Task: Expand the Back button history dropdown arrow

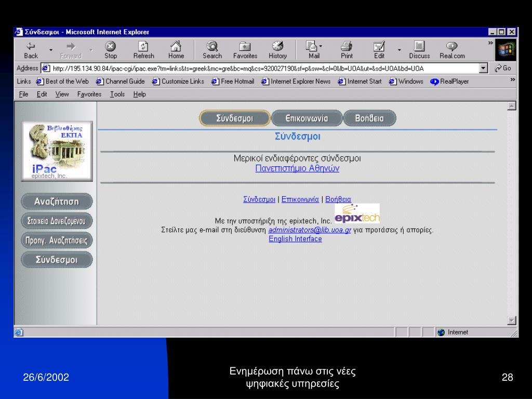Action: (51, 50)
